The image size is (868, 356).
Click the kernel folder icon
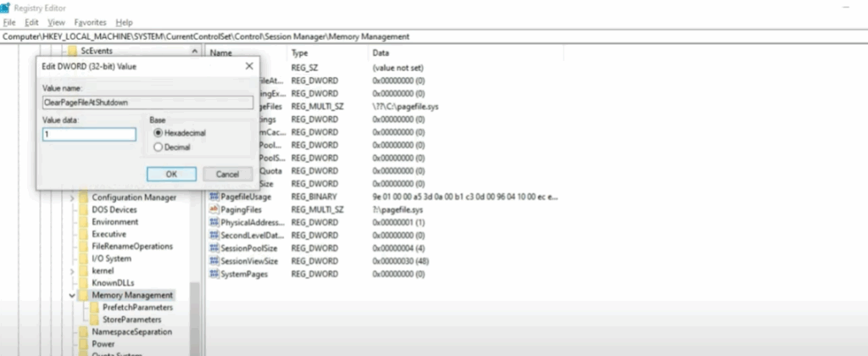[x=83, y=270]
